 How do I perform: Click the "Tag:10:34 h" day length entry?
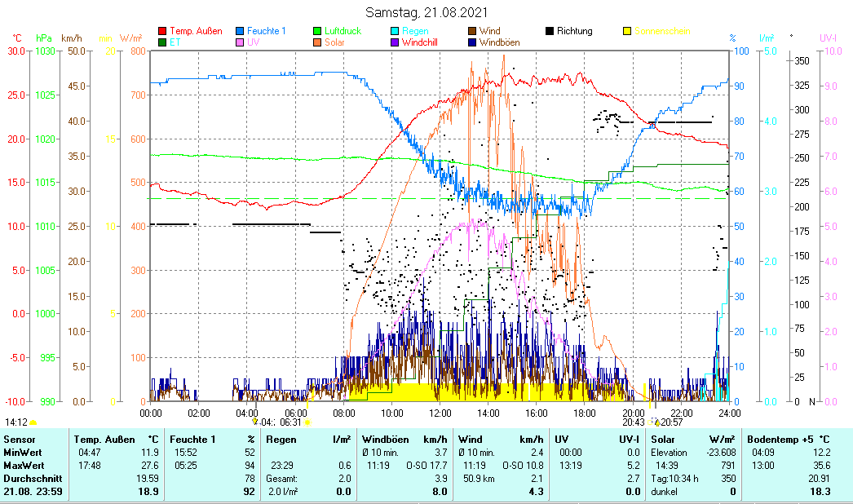coord(674,479)
